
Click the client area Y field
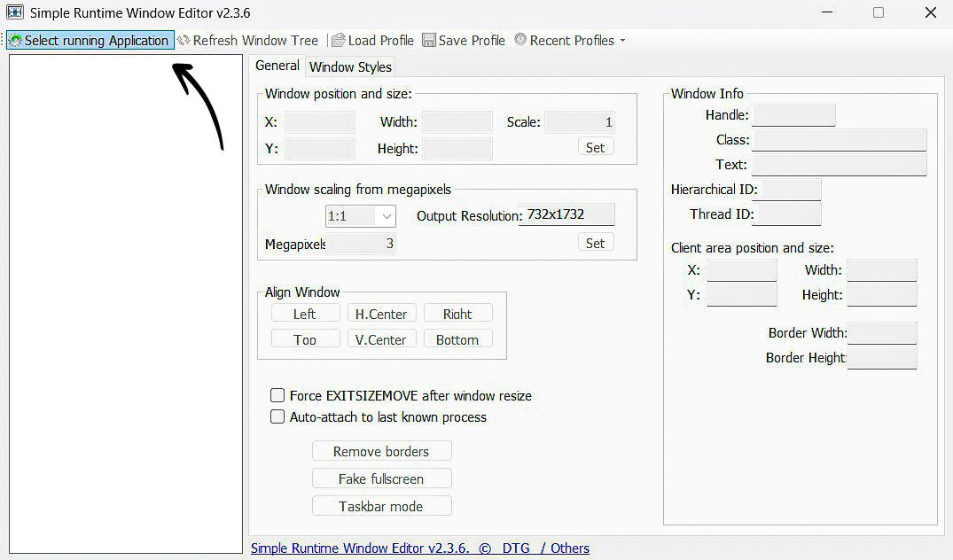(741, 295)
